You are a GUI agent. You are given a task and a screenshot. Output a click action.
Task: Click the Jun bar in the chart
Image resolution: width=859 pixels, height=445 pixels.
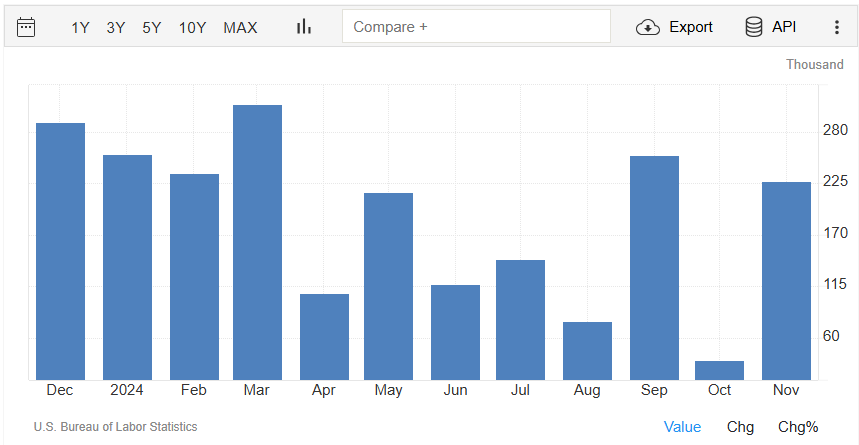[x=455, y=333]
